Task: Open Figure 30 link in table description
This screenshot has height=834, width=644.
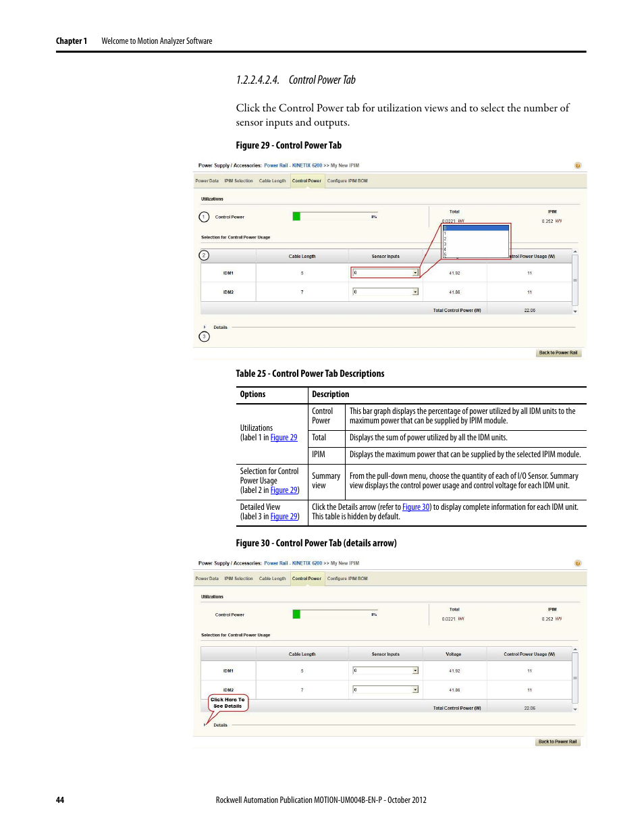Action: tap(416, 507)
